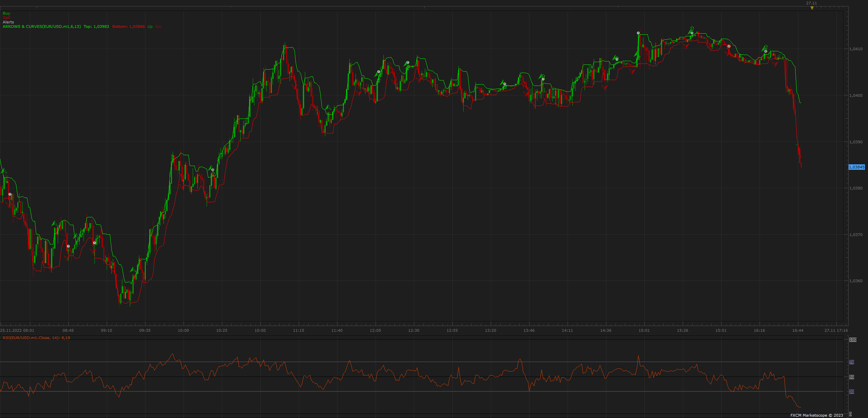The image size is (868, 418).
Task: Click the 10:00 time axis label
Action: [183, 330]
